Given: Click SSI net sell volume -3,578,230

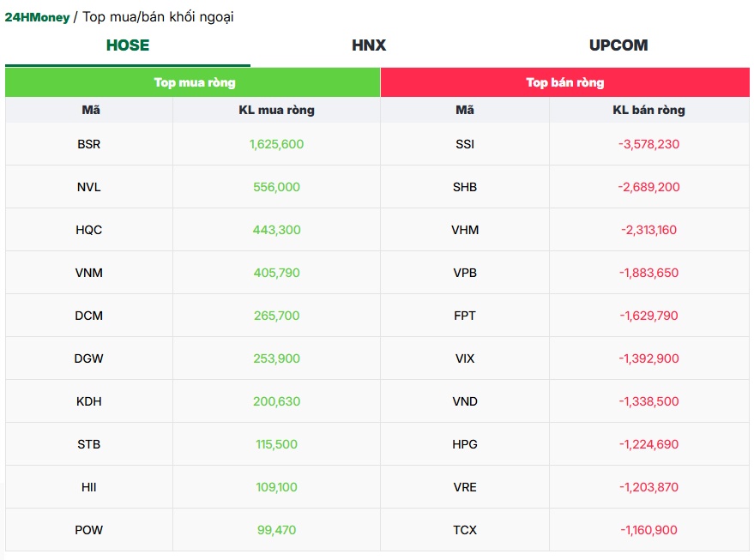Looking at the screenshot, I should pyautogui.click(x=648, y=144).
